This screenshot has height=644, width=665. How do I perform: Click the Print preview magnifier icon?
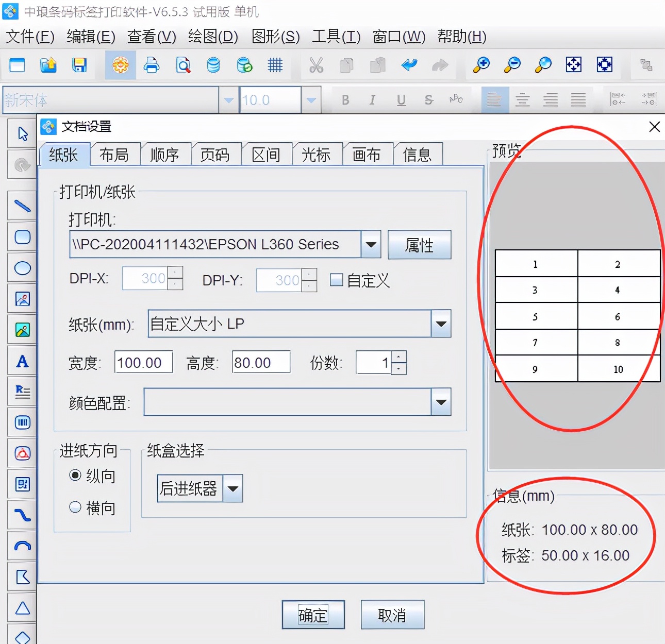pyautogui.click(x=183, y=65)
